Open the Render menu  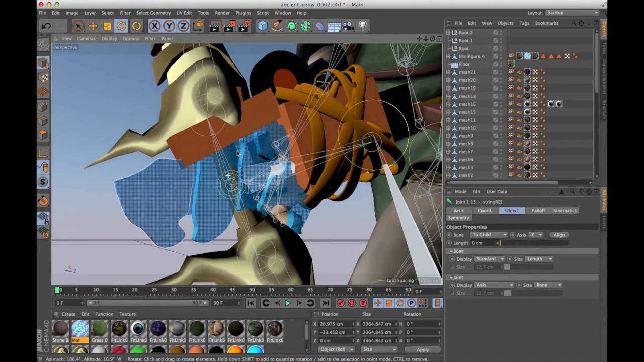click(x=222, y=13)
